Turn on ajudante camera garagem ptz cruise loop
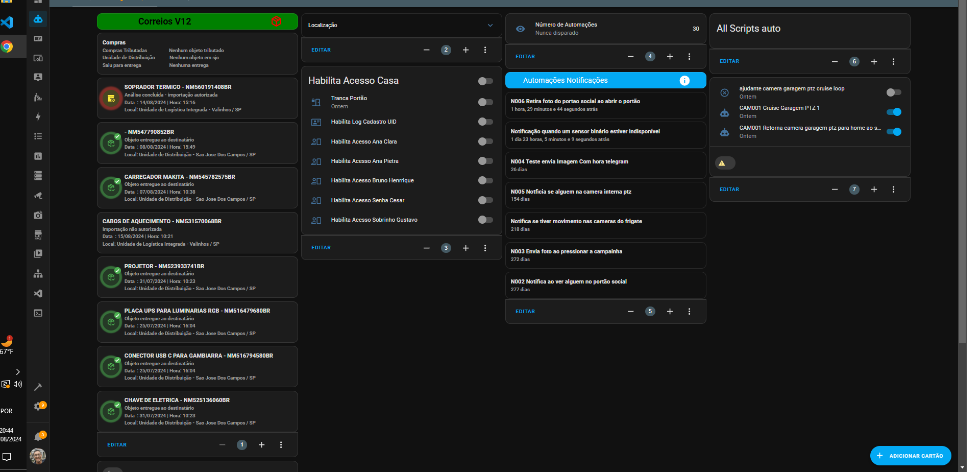 [894, 92]
